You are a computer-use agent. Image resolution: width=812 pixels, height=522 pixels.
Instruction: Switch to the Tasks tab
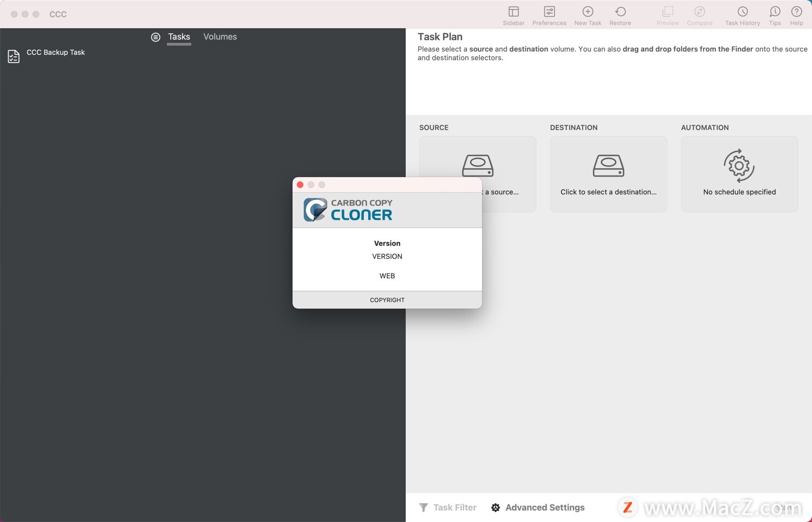pos(179,37)
